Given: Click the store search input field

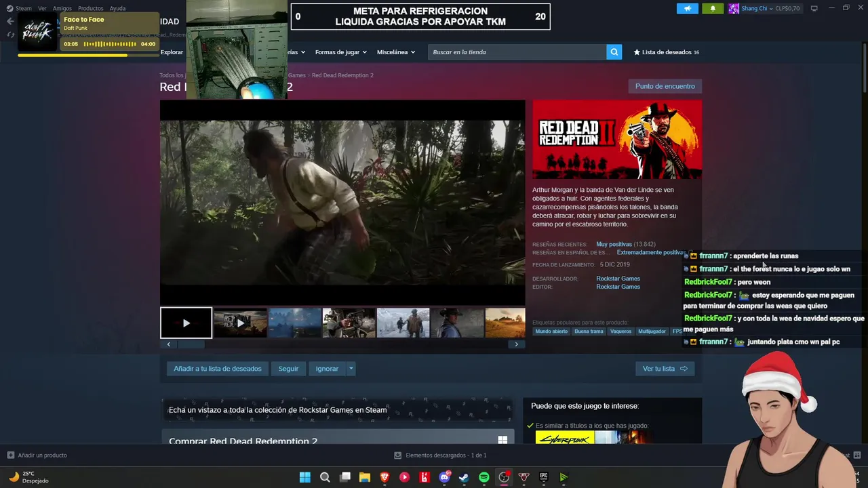Looking at the screenshot, I should [x=517, y=52].
